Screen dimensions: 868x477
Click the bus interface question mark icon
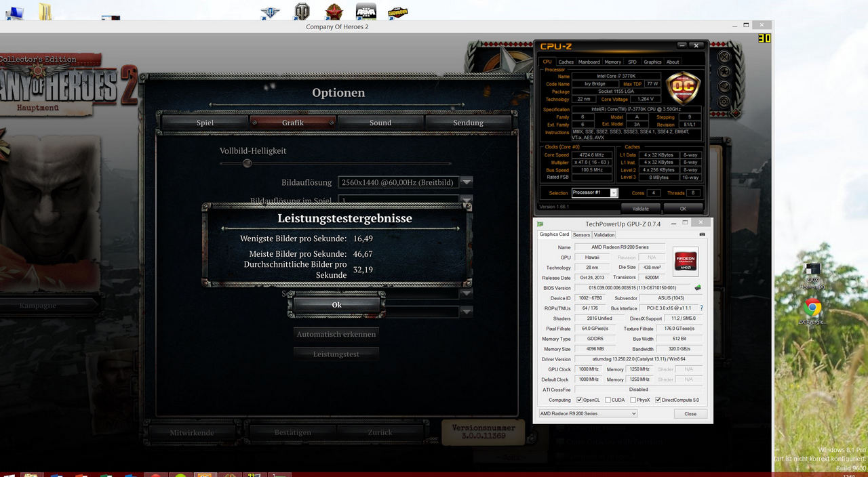701,308
